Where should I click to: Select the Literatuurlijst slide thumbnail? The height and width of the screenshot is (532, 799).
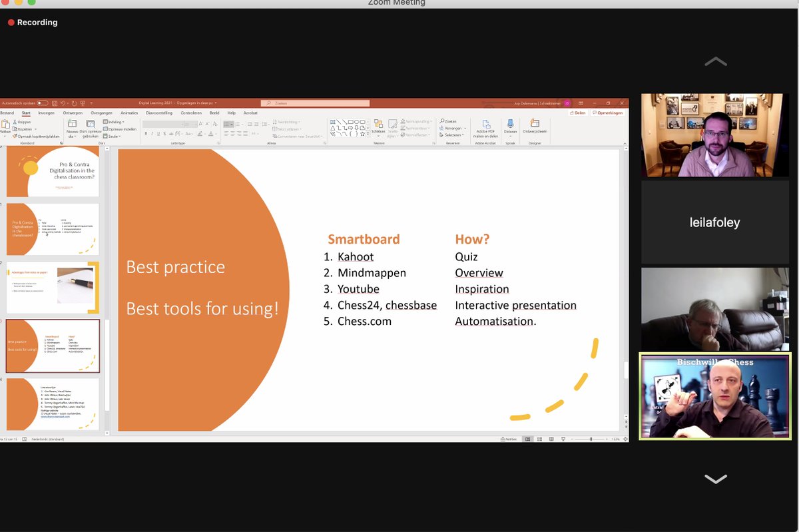(53, 404)
